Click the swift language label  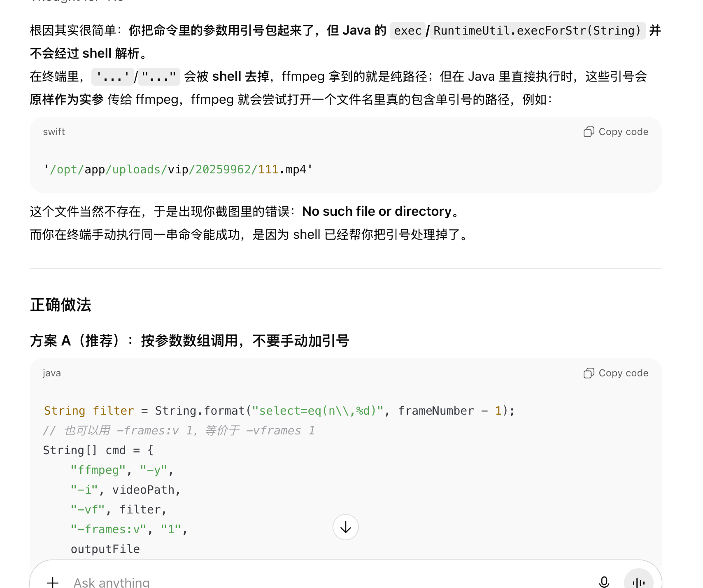[x=54, y=132]
